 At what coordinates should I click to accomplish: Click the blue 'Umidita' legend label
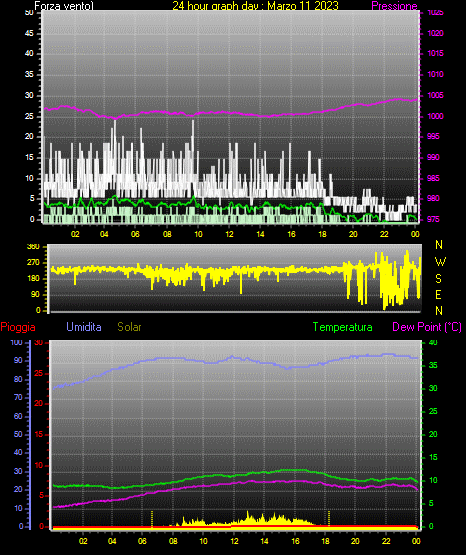pos(84,327)
